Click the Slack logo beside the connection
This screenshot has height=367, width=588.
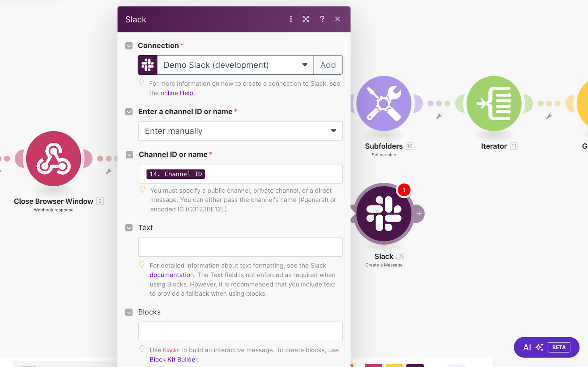(148, 65)
